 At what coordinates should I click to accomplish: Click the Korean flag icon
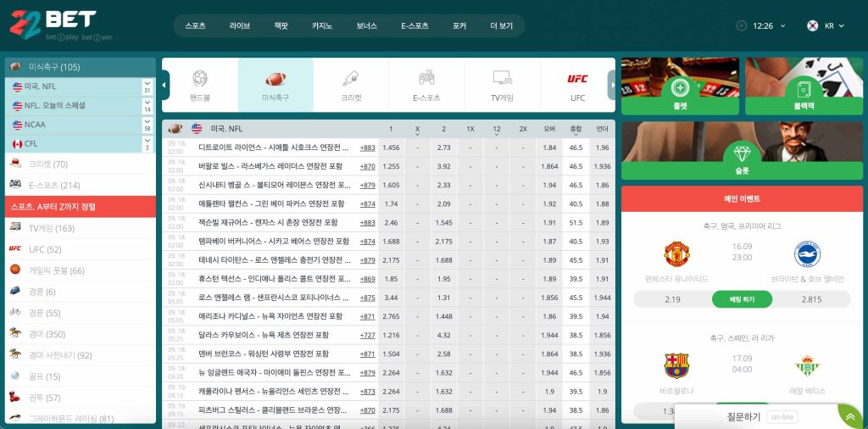click(812, 25)
